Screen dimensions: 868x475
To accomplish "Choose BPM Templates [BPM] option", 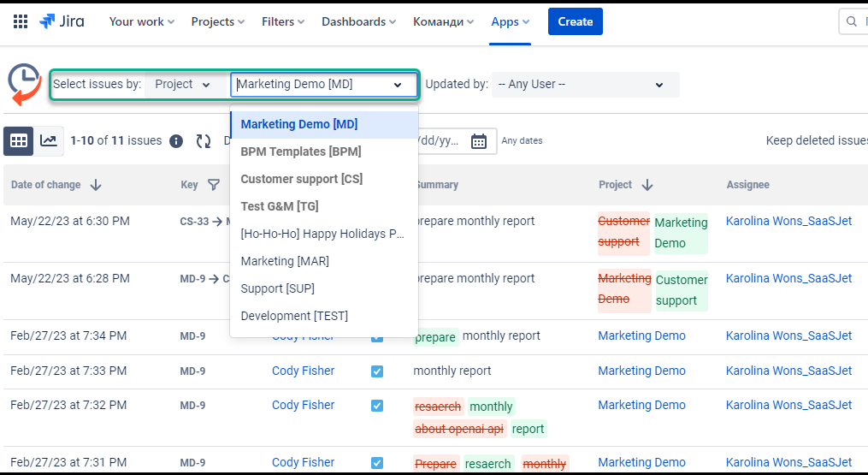I will coord(300,151).
